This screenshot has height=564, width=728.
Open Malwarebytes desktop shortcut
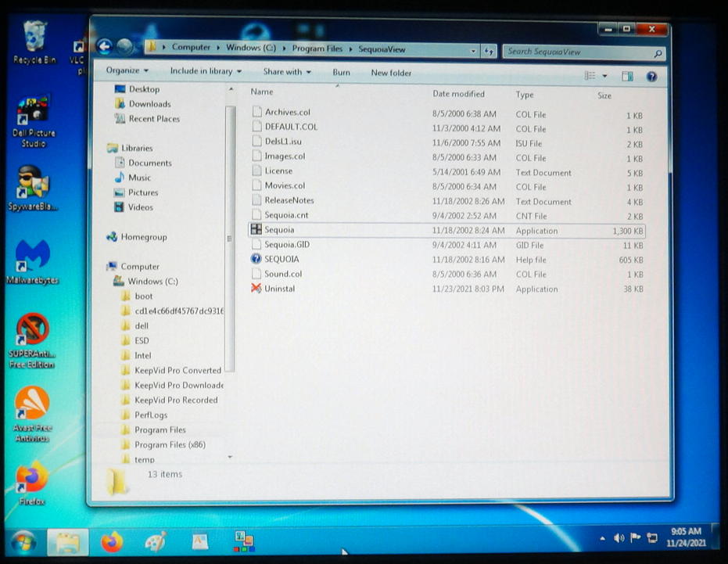(33, 262)
